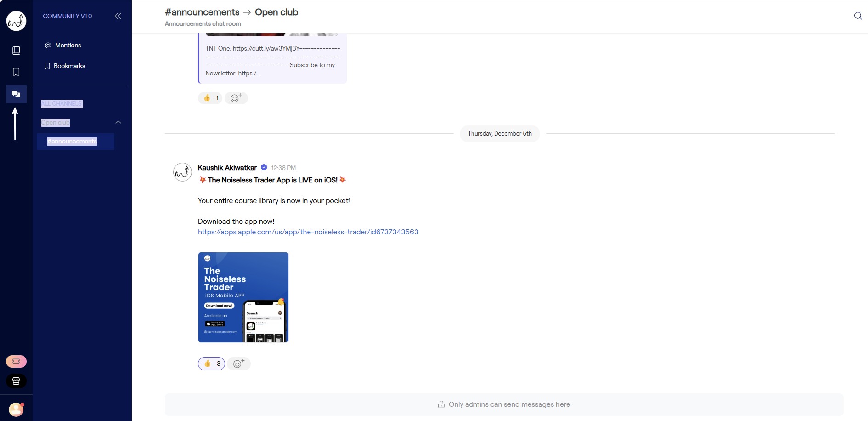868x421 pixels.
Task: Open the pink ticket icon button
Action: click(16, 361)
